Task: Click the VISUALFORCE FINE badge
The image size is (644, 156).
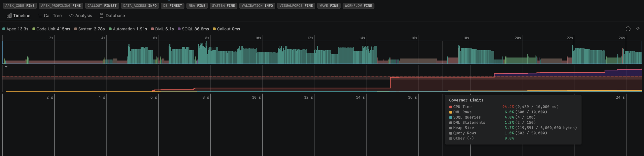Action: point(296,6)
